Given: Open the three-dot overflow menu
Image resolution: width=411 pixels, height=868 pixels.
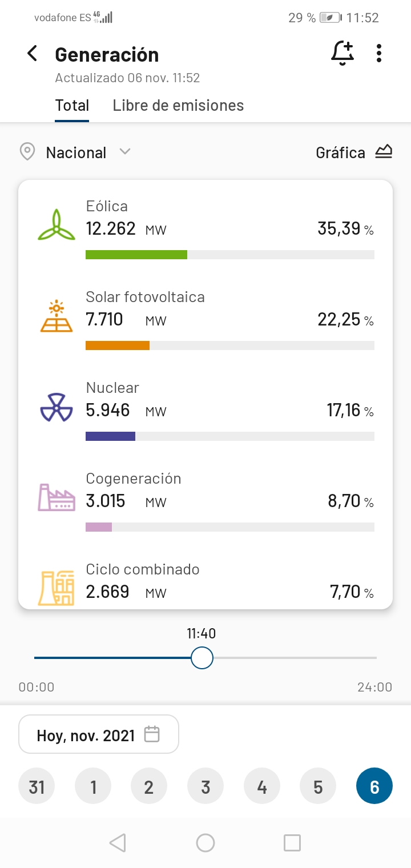Looking at the screenshot, I should 379,54.
